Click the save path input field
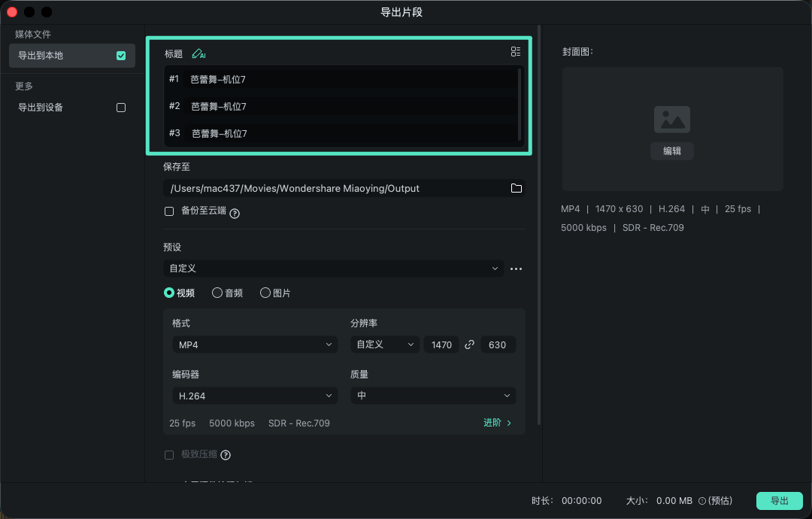 [x=344, y=188]
